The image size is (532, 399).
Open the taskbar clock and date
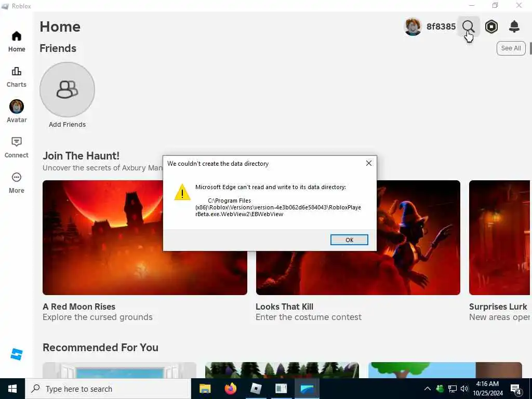[x=487, y=389]
